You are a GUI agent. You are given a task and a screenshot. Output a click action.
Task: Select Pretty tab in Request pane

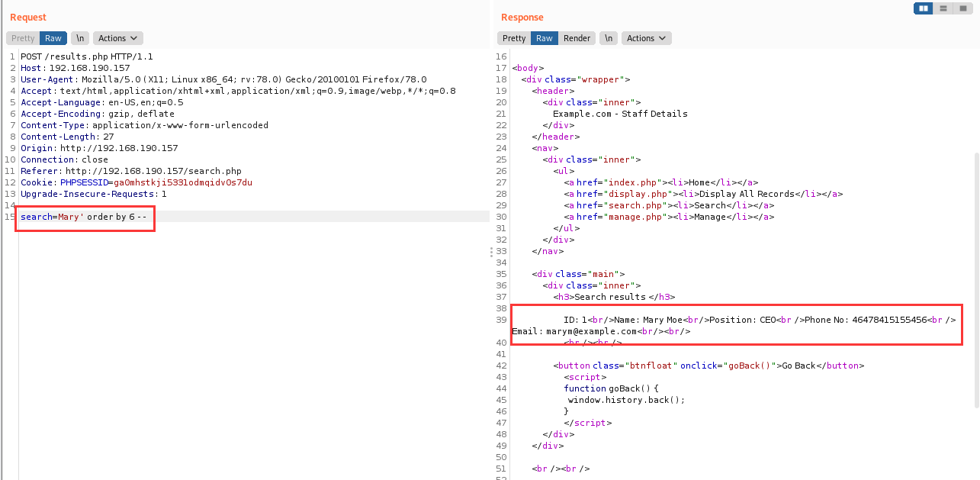click(x=23, y=38)
